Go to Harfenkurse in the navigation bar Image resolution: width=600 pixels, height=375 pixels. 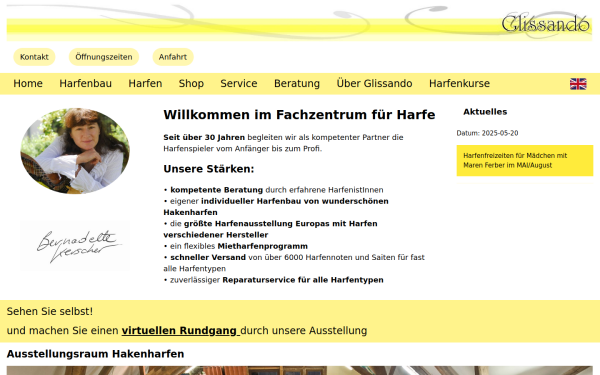pos(459,83)
